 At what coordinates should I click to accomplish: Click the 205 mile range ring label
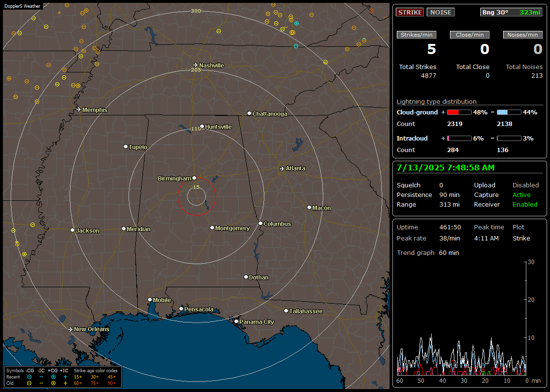click(x=196, y=70)
